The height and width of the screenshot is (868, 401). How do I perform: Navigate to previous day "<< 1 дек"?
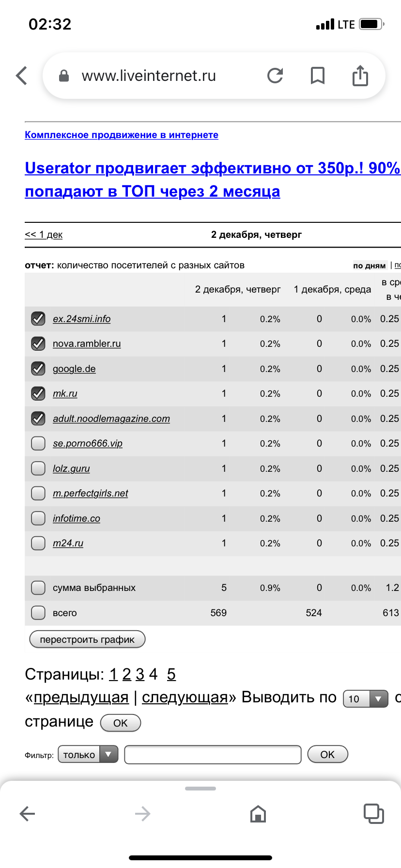44,234
